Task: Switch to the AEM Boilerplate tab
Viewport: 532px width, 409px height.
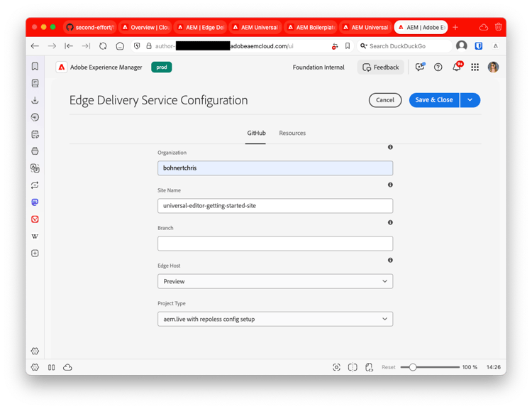Action: point(311,27)
